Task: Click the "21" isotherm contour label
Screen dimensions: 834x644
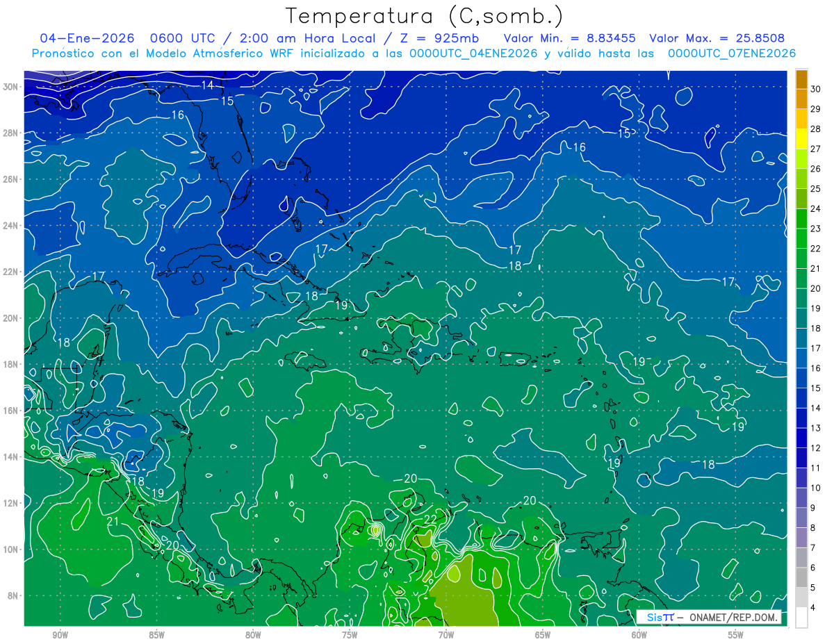Action: click(113, 521)
